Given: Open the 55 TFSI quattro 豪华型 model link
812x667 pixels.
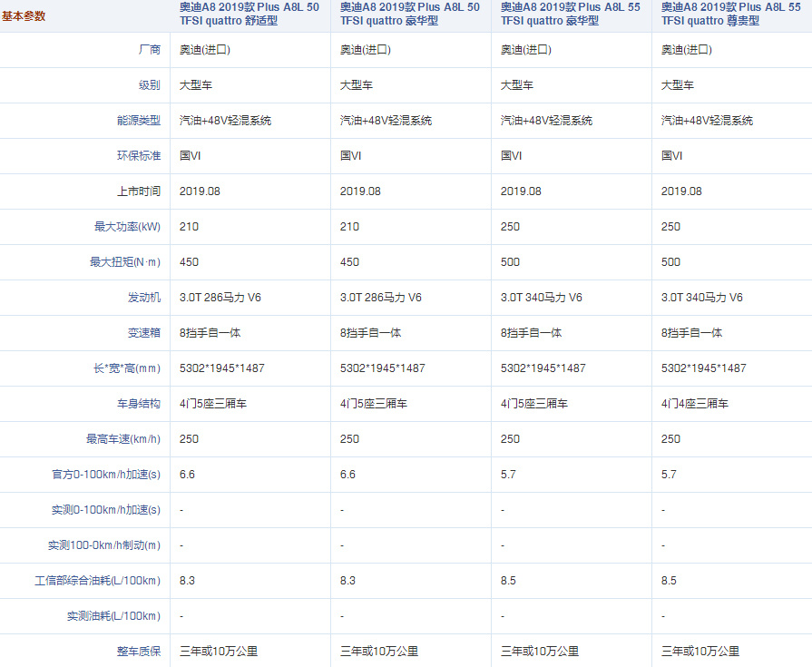Looking at the screenshot, I should [570, 14].
